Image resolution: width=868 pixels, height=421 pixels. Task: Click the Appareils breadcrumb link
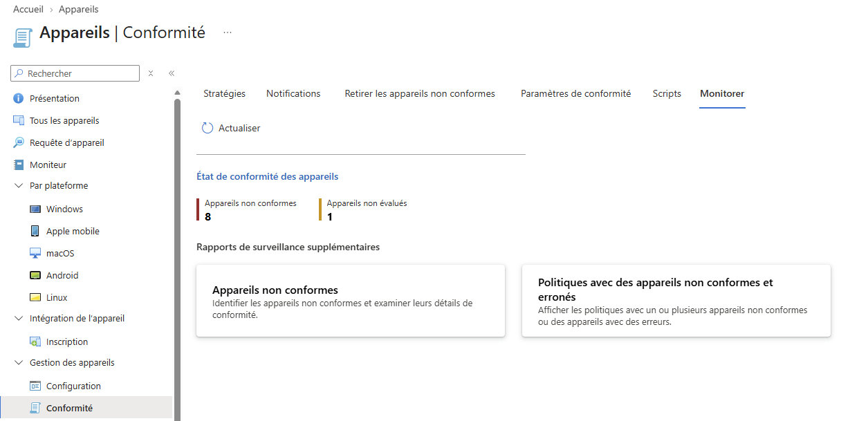point(79,9)
